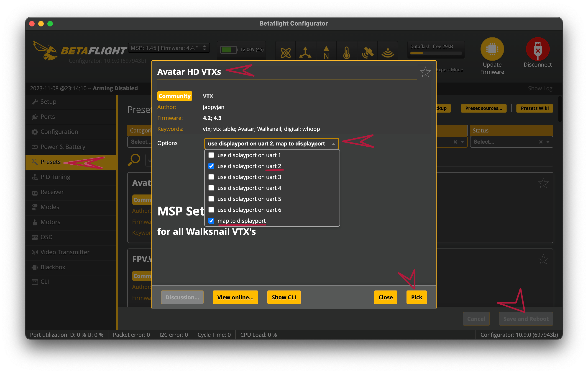Click View online... button
Viewport: 588px width, 373px height.
point(235,297)
